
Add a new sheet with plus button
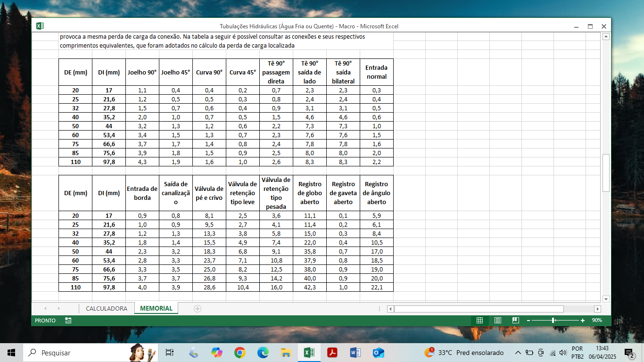[x=198, y=309]
